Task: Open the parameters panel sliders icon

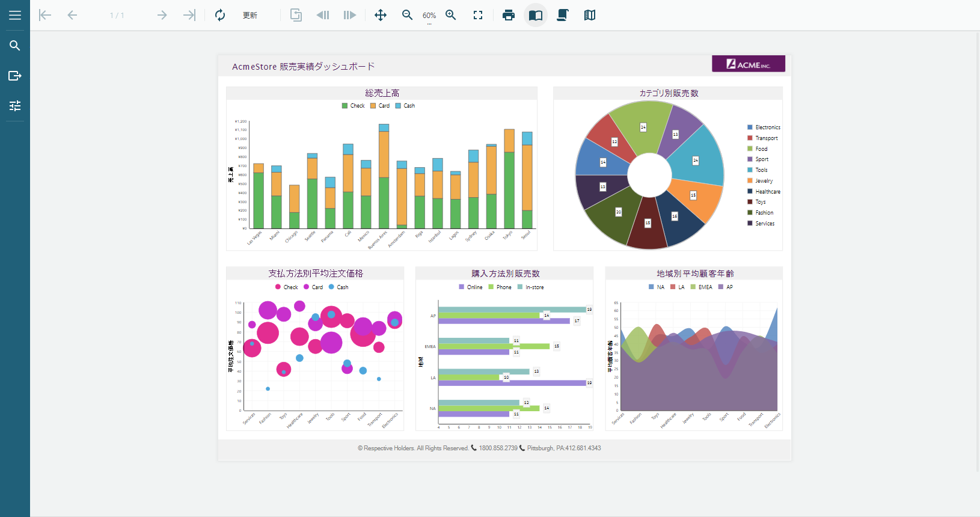Action: tap(15, 106)
